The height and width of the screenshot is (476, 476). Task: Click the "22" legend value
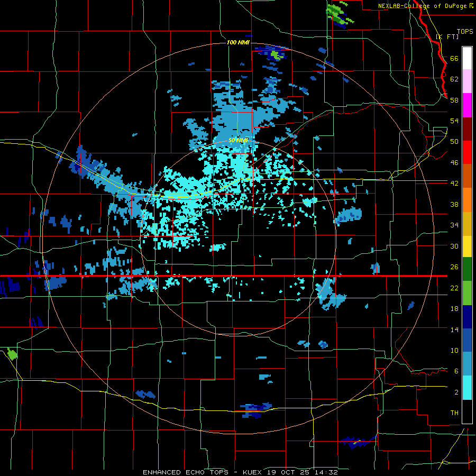454,288
